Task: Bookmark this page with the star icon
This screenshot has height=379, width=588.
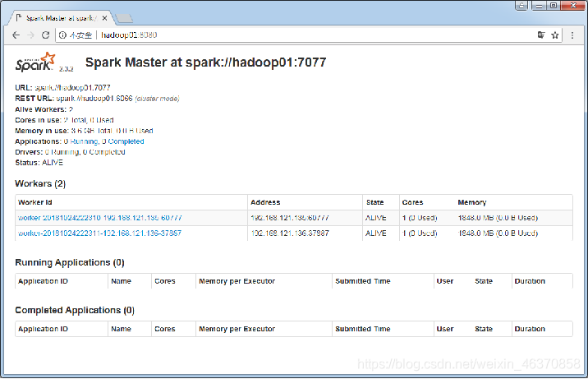Action: click(x=555, y=35)
